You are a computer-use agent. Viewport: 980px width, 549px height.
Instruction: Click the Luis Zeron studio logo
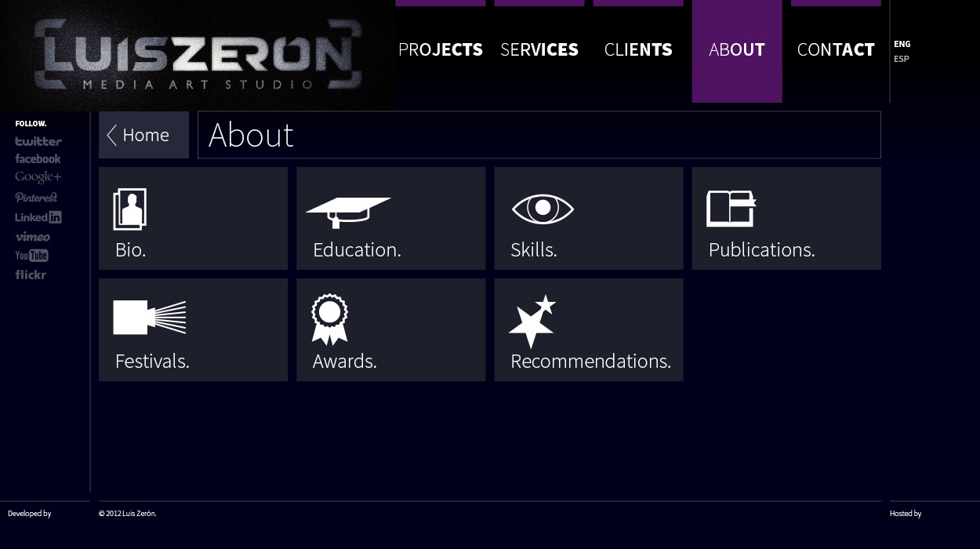[x=198, y=55]
